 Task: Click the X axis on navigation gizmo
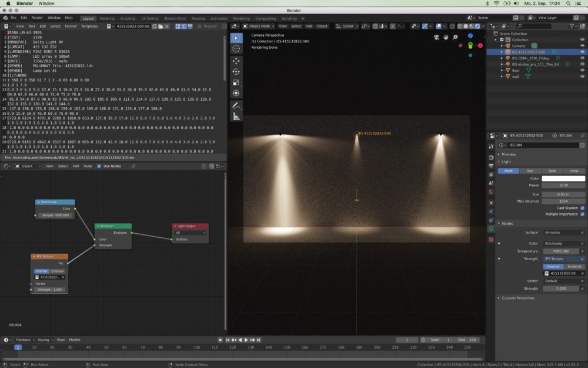480,45
